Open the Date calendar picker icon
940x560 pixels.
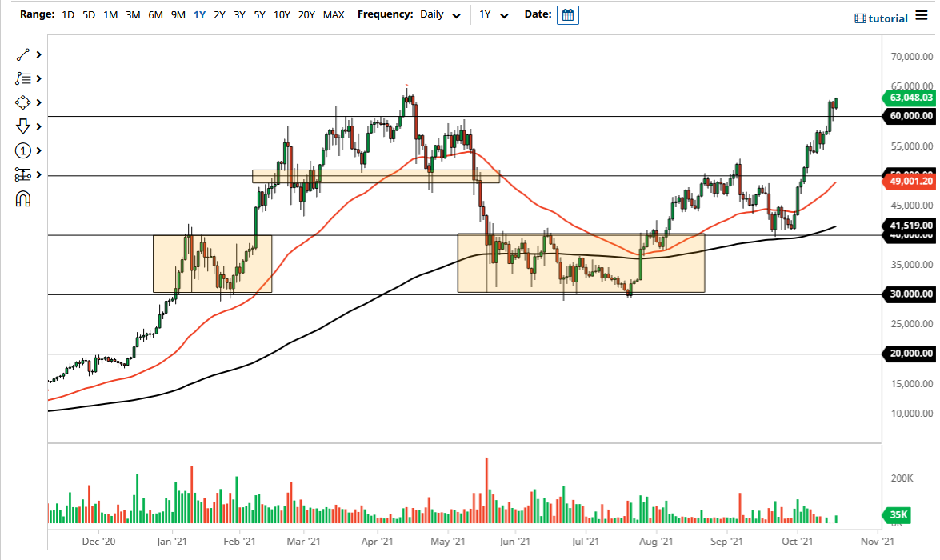coord(568,14)
